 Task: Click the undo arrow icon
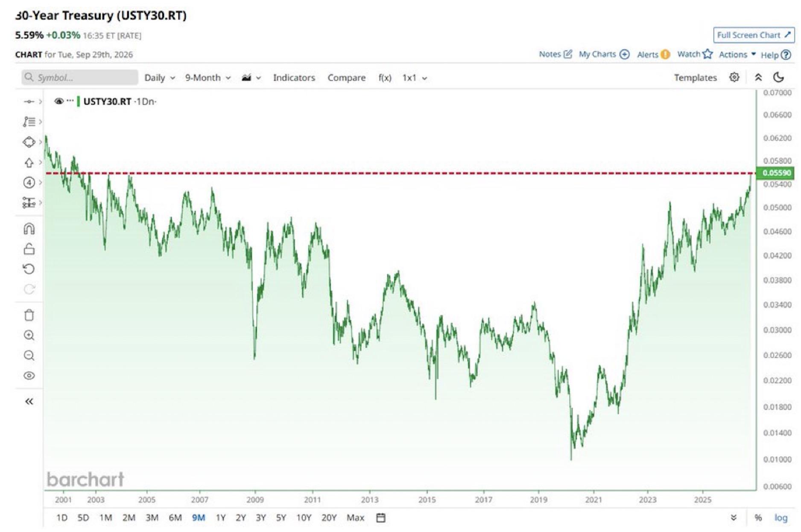pyautogui.click(x=29, y=269)
